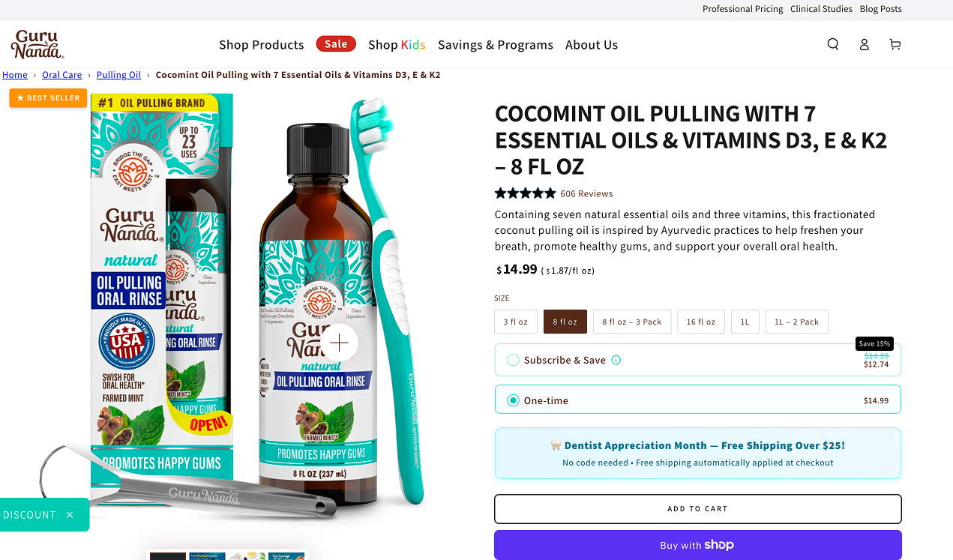Open the Savings & Programs menu

point(495,45)
